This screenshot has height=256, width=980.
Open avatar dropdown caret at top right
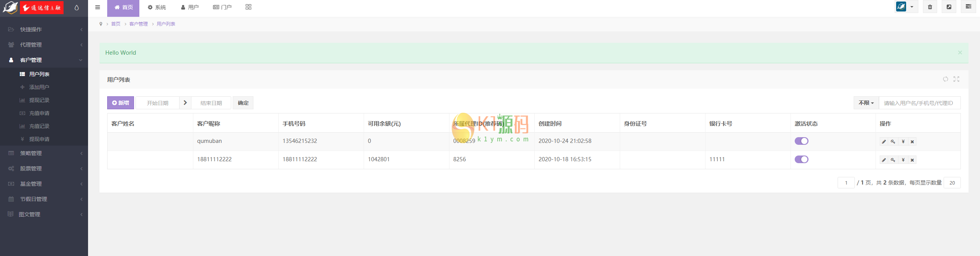point(912,7)
